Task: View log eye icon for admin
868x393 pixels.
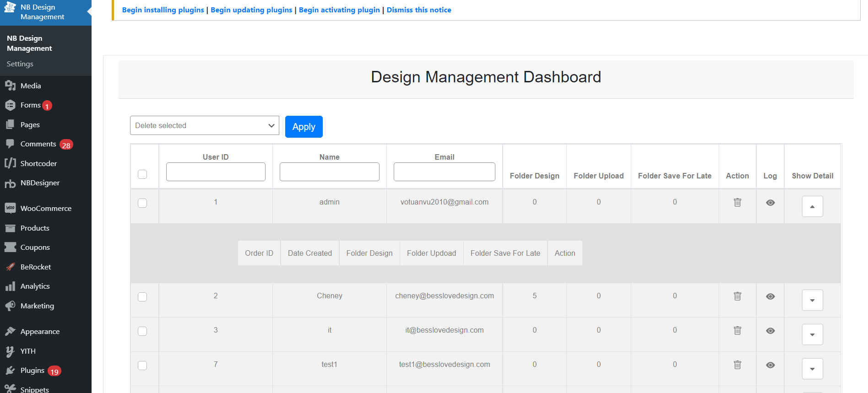Action: [770, 203]
